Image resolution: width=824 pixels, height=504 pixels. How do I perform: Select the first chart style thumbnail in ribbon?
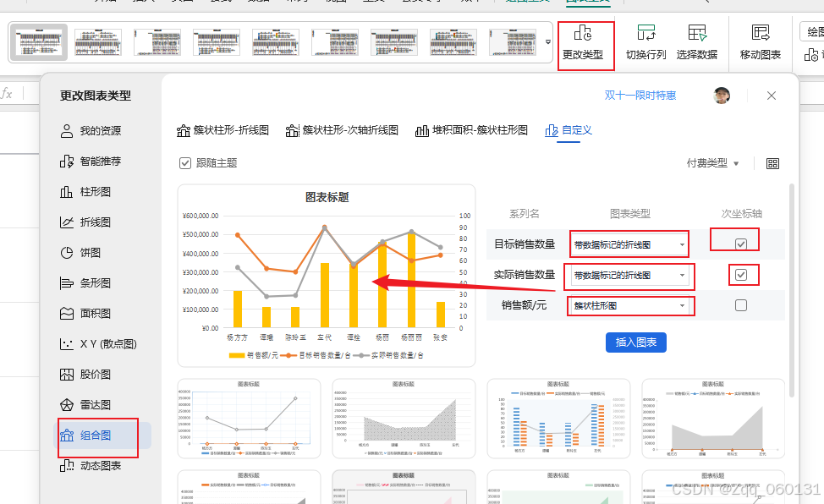click(39, 42)
